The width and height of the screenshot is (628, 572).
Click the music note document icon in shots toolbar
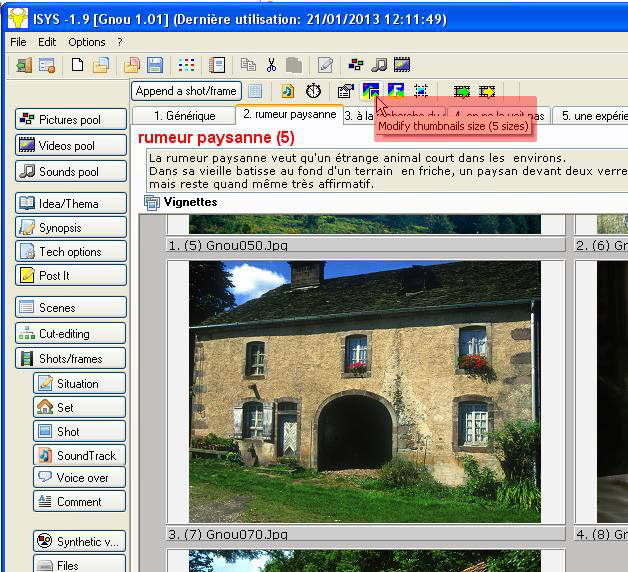click(288, 91)
